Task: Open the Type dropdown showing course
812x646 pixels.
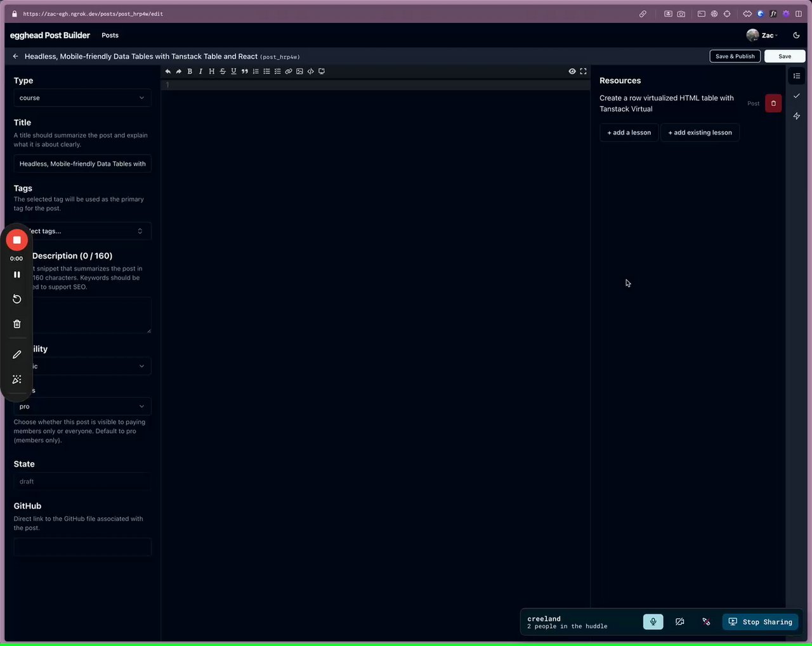Action: pos(82,98)
